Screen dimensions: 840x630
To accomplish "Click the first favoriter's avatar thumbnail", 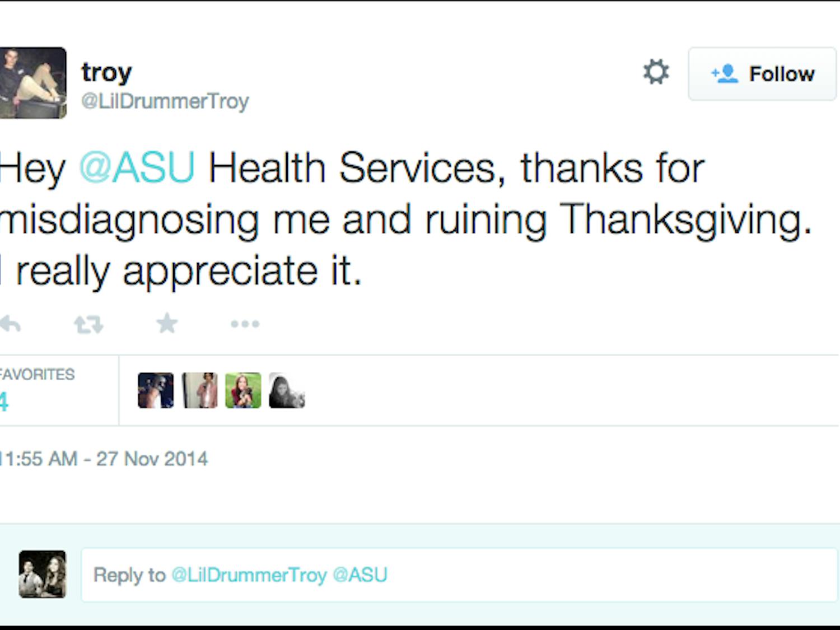I will [x=155, y=390].
